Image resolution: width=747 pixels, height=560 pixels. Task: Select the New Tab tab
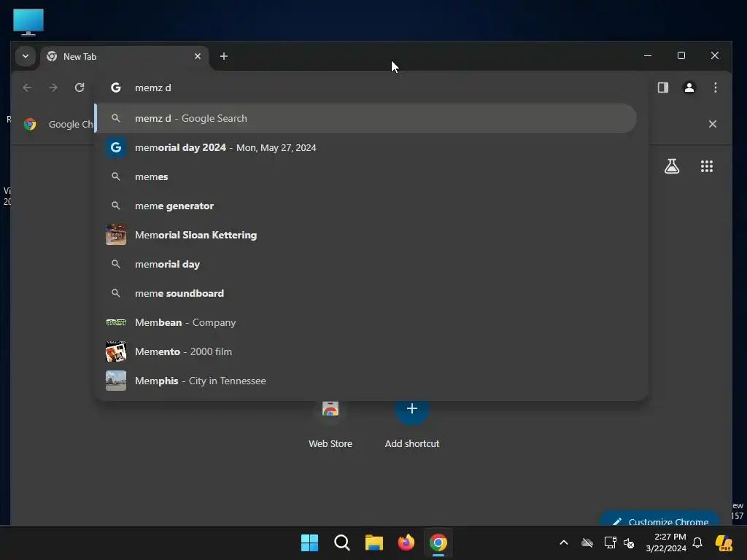point(125,57)
